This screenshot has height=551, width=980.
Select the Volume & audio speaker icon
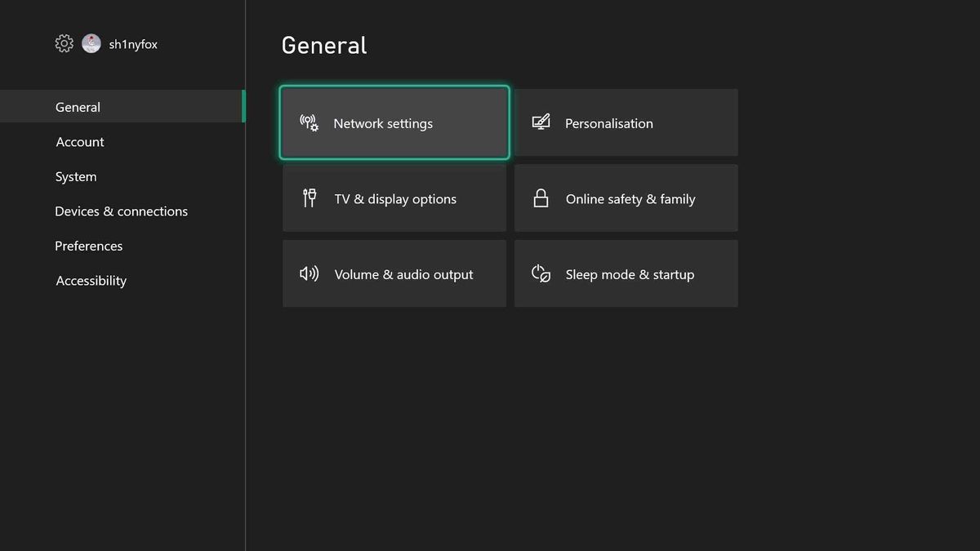309,273
